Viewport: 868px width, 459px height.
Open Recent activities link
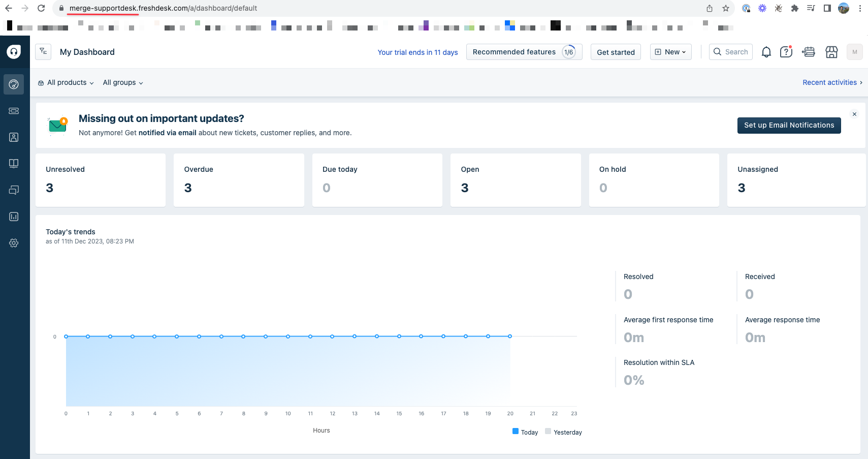pyautogui.click(x=832, y=82)
